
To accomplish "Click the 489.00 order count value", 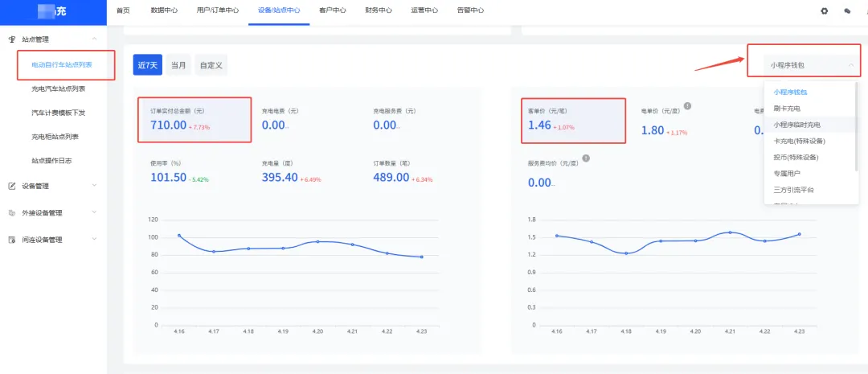I will [x=391, y=177].
